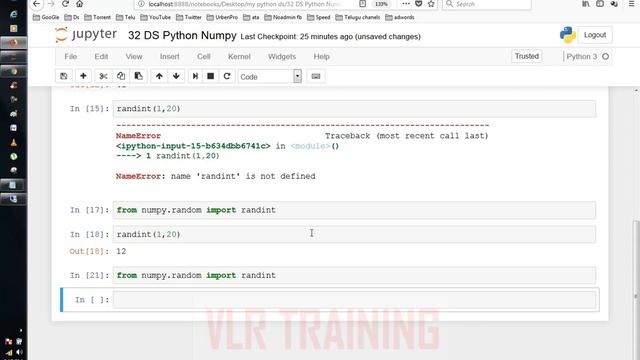640x360 pixels.
Task: Paste cells below icon
Action: click(x=138, y=76)
